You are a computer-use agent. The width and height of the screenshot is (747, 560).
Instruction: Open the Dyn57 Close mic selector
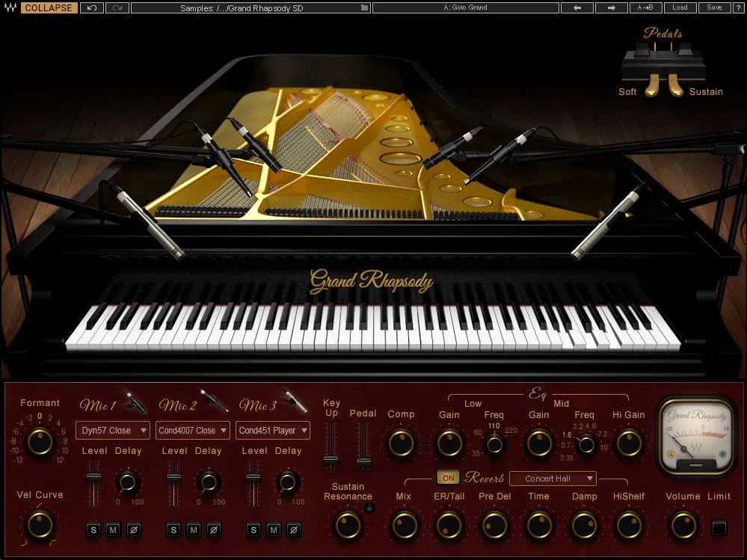pyautogui.click(x=112, y=430)
